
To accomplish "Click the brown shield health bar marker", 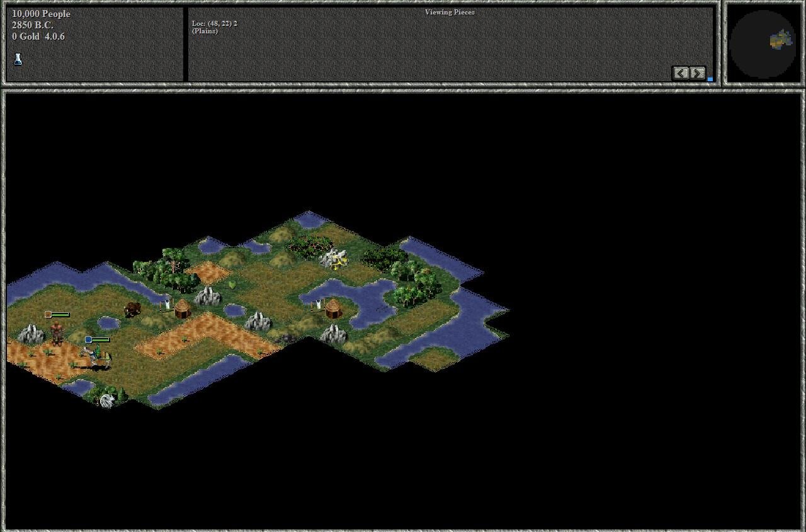I will tap(57, 314).
